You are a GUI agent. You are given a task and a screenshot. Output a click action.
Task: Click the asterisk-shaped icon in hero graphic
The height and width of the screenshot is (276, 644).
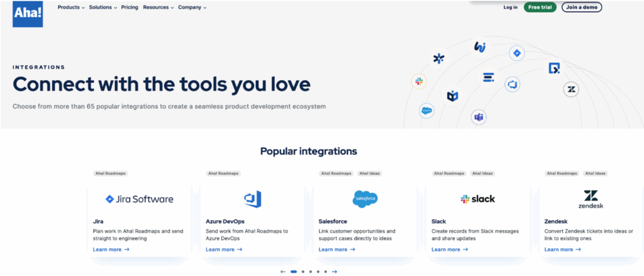[x=438, y=58]
